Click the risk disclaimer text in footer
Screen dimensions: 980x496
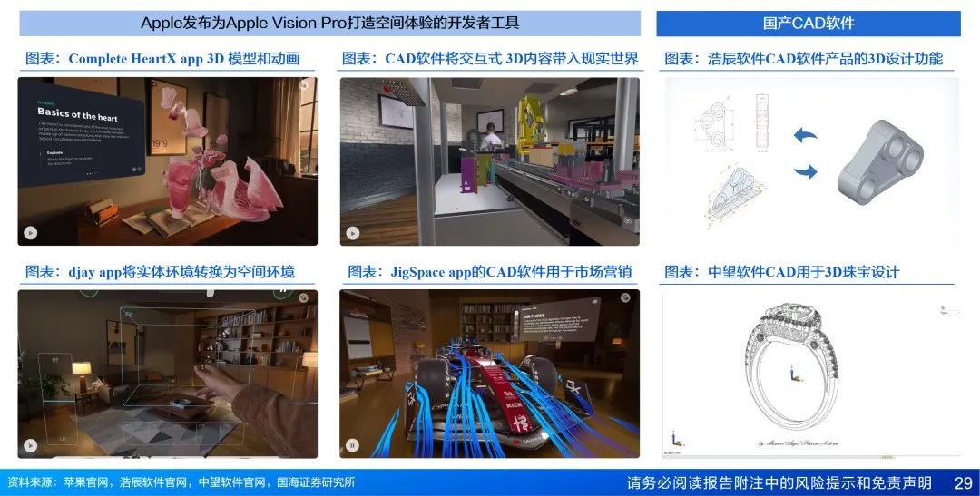pos(779,483)
